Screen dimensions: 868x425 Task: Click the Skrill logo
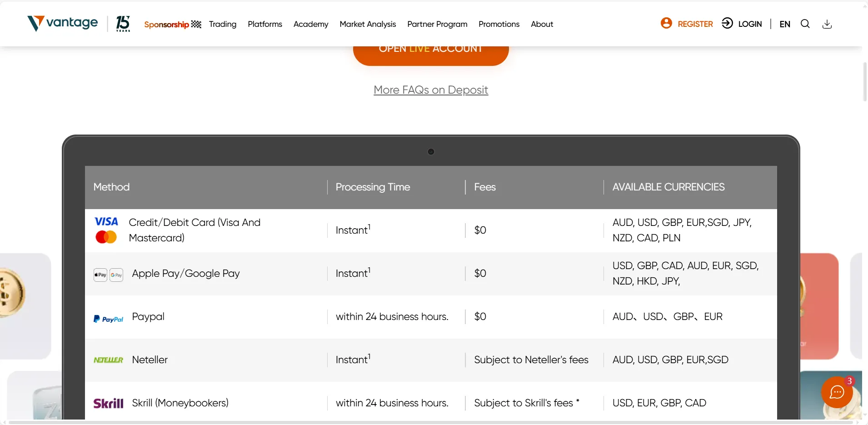pos(108,403)
